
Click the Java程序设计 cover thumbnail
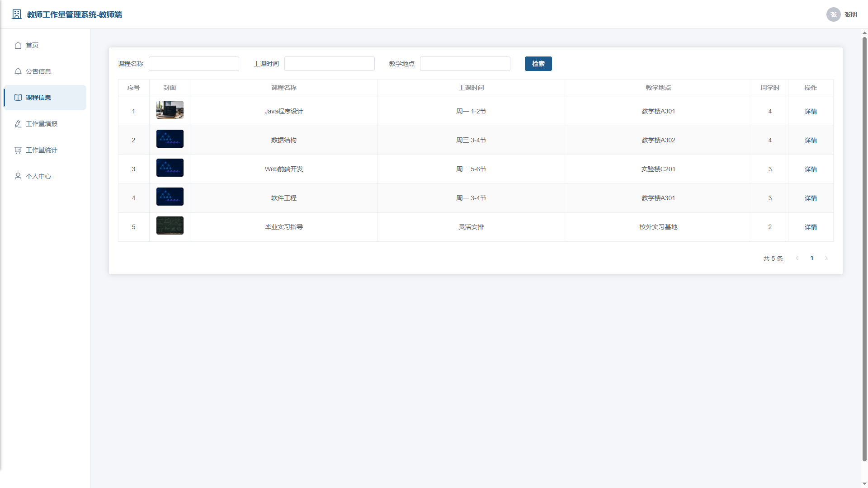(170, 110)
